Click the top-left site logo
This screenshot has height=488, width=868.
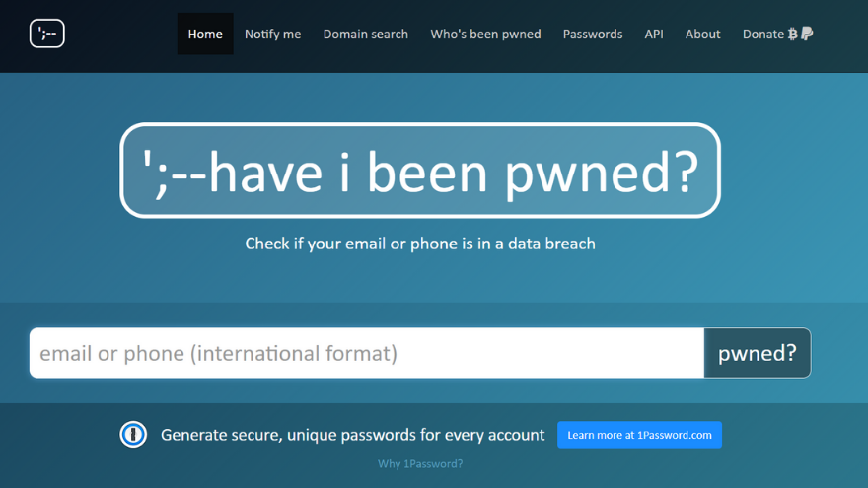(x=47, y=34)
